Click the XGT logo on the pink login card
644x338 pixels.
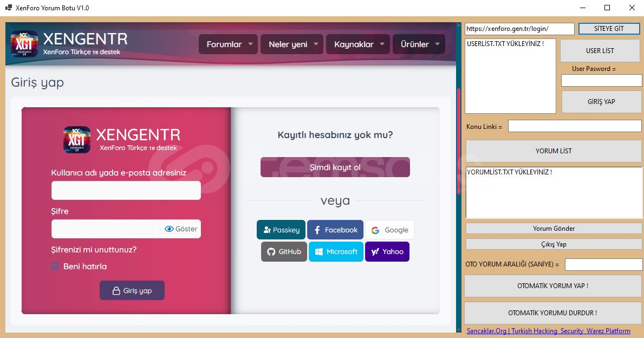point(77,140)
